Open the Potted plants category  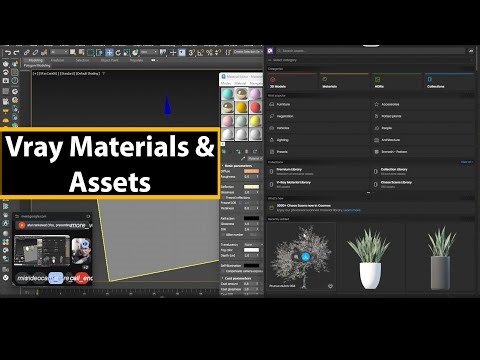[x=423, y=116]
